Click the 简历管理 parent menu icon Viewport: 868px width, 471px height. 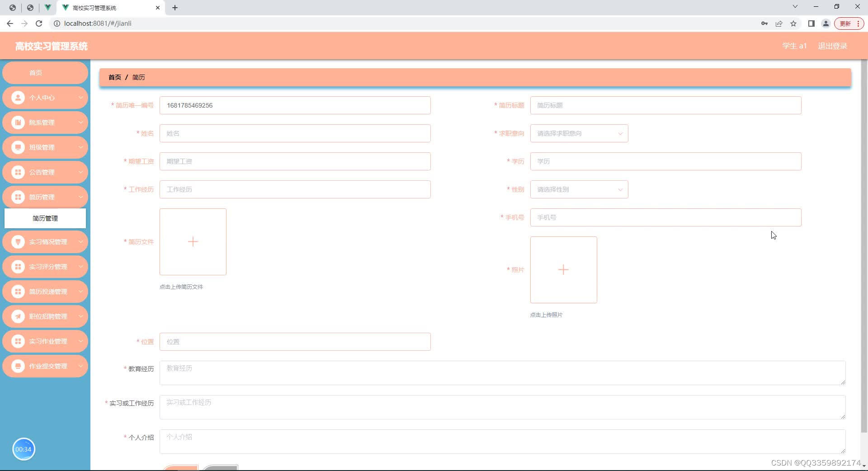[18, 197]
